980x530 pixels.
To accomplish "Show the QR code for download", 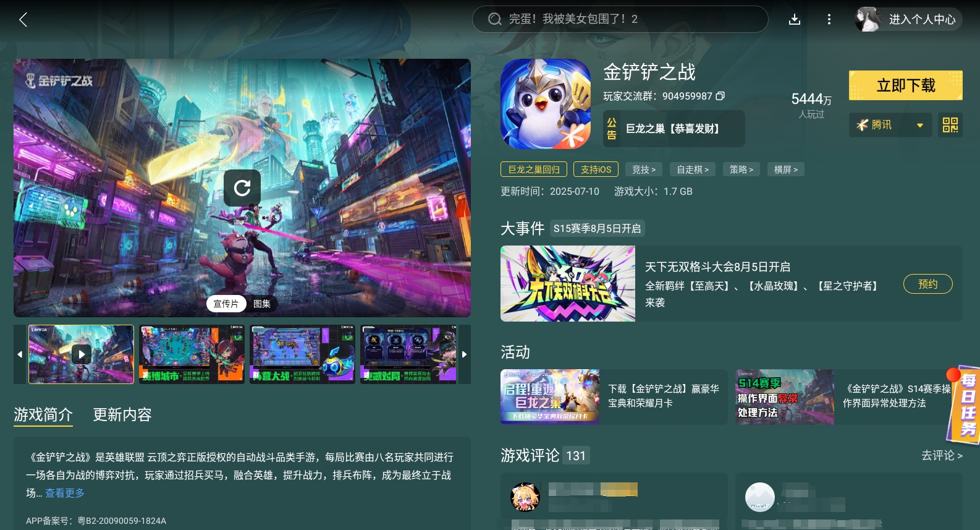I will tap(950, 125).
